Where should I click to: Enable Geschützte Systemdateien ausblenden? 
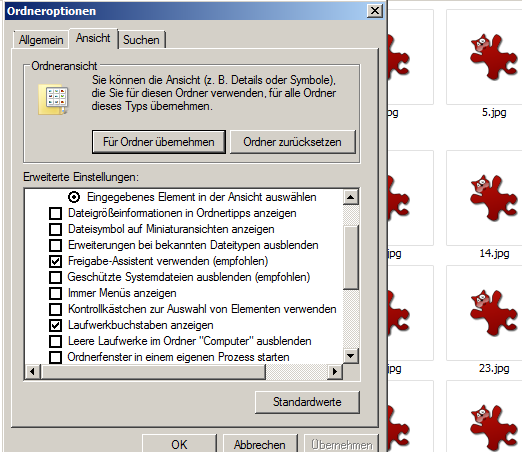click(55, 277)
